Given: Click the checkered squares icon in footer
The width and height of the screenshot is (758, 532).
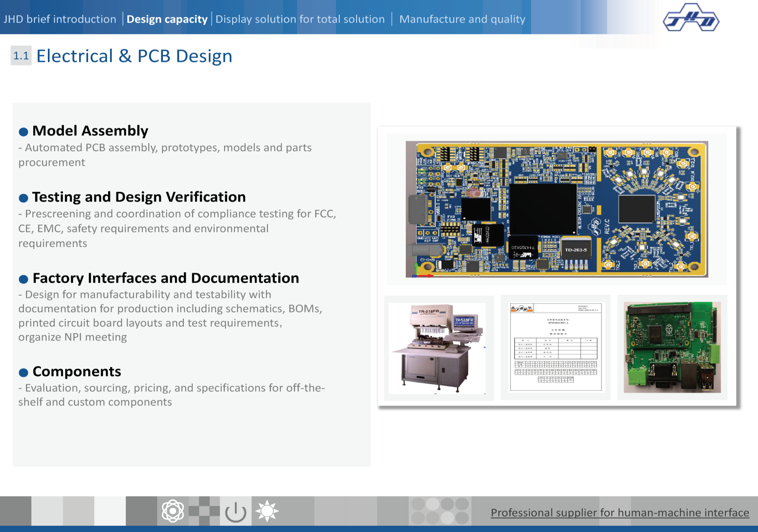Looking at the screenshot, I should pyautogui.click(x=204, y=511).
